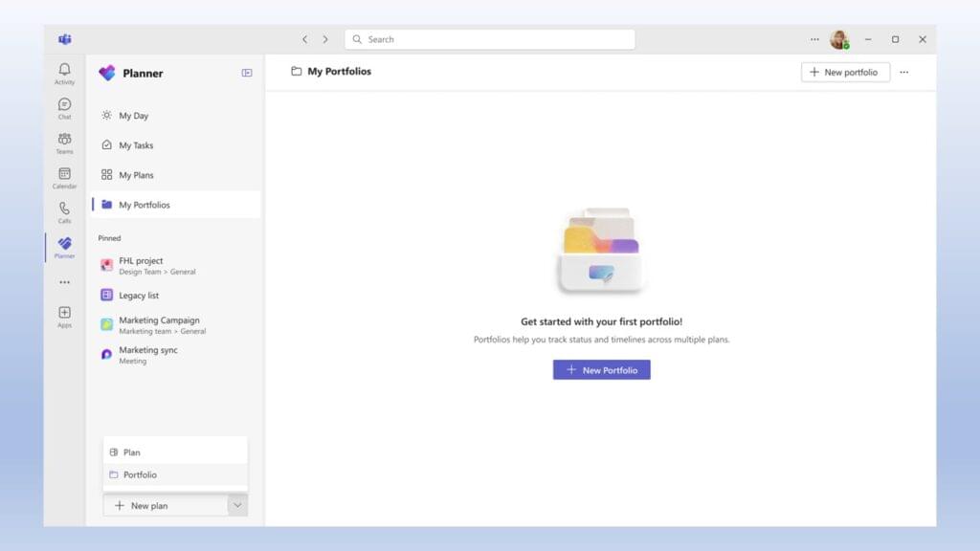Open more options next to New portfolio
The height and width of the screenshot is (551, 980).
tap(904, 72)
